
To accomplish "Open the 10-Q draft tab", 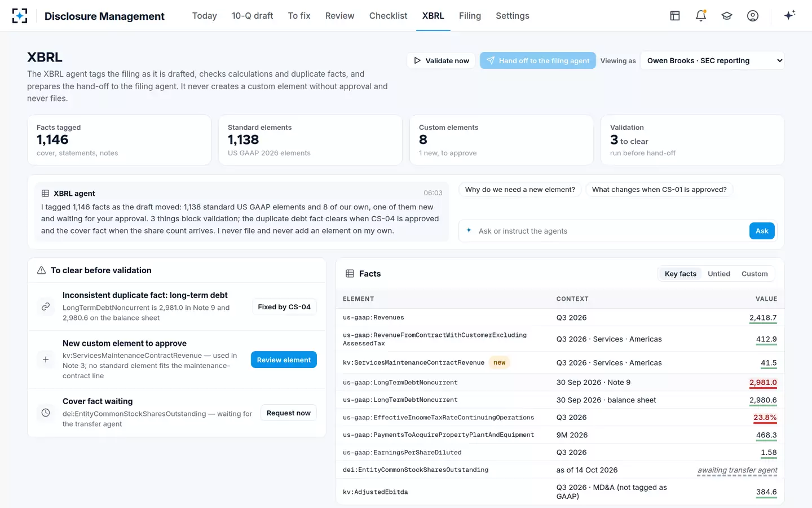I will point(253,16).
